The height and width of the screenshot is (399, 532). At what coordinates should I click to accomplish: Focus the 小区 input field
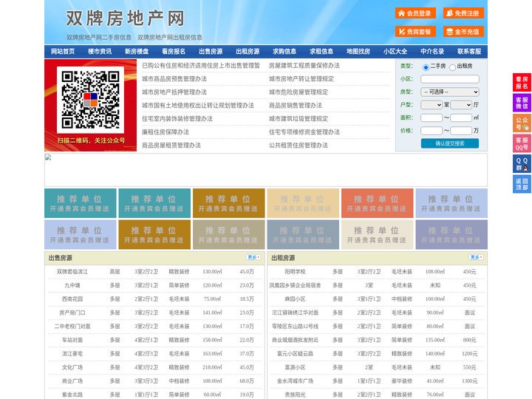click(x=450, y=79)
